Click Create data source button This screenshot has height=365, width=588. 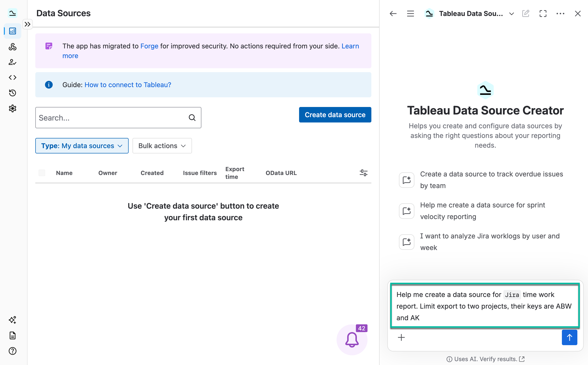335,115
